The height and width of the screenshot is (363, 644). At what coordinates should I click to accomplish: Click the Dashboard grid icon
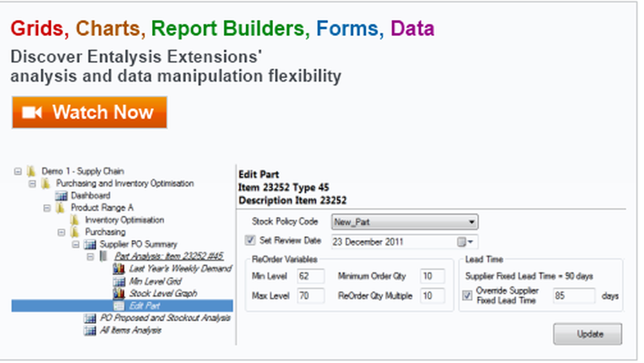[61, 196]
